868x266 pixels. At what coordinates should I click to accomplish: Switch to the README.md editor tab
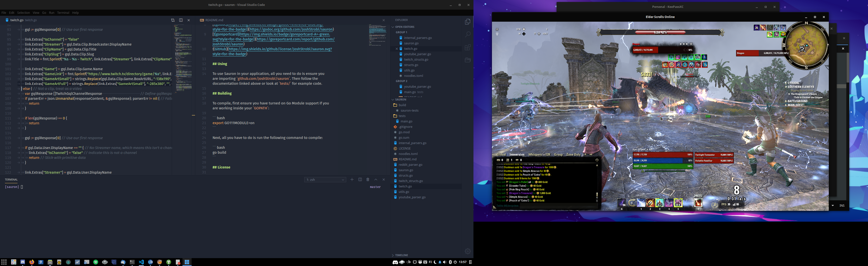tap(214, 20)
